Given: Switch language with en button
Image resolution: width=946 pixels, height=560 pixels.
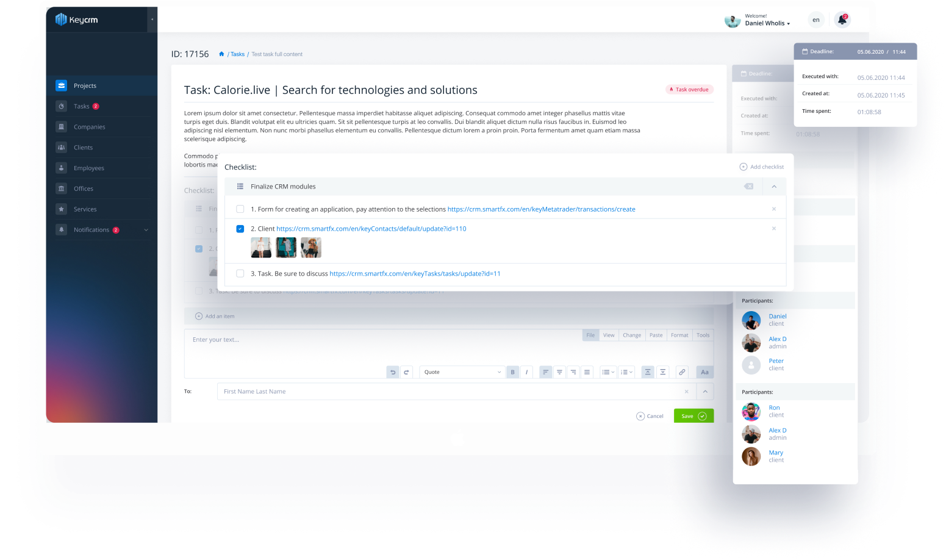Looking at the screenshot, I should pos(816,20).
